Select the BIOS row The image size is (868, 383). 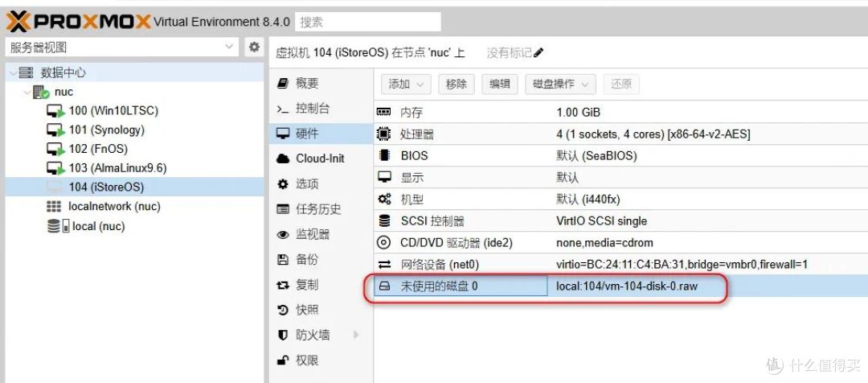620,156
